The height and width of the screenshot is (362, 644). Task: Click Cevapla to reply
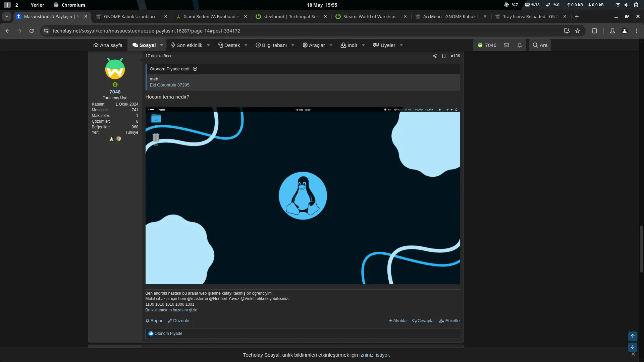click(x=423, y=321)
